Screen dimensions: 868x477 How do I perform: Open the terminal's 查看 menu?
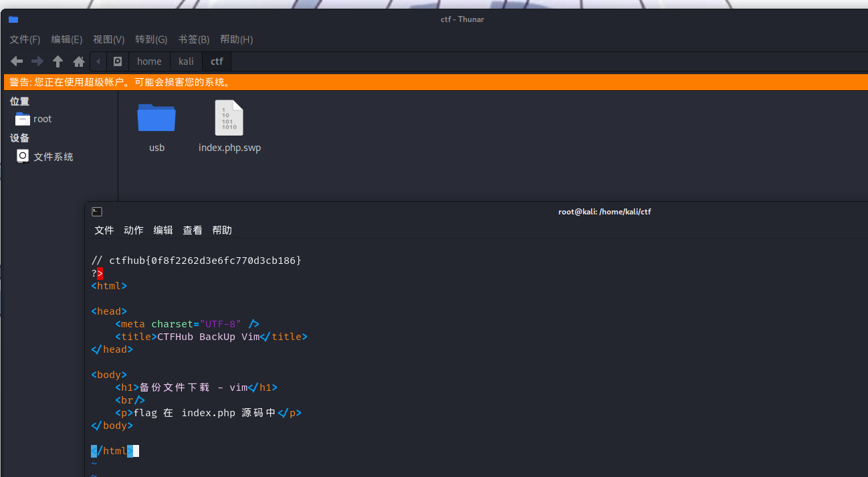point(193,230)
